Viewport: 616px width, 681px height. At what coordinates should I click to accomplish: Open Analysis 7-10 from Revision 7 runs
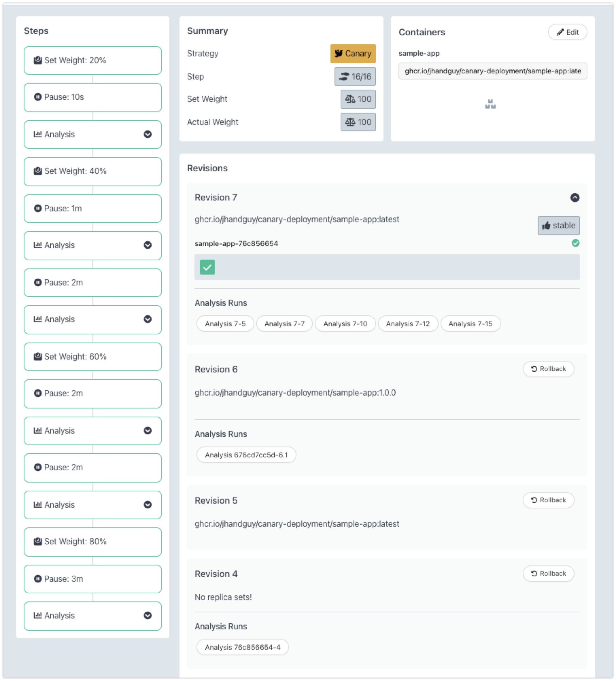(x=345, y=324)
